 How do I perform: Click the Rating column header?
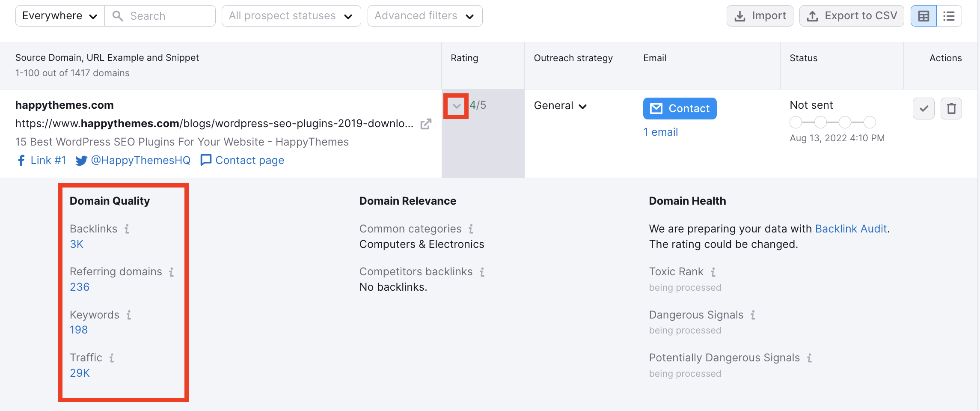(x=464, y=58)
